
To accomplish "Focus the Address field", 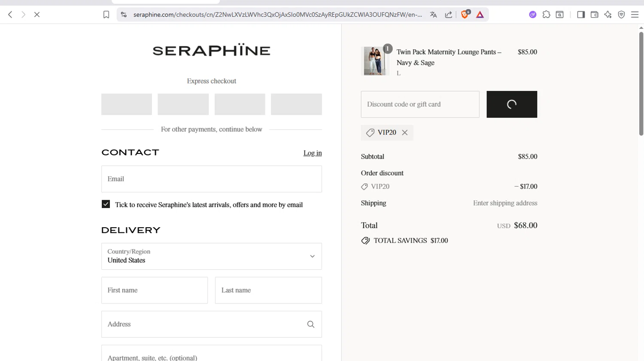I will tap(212, 324).
